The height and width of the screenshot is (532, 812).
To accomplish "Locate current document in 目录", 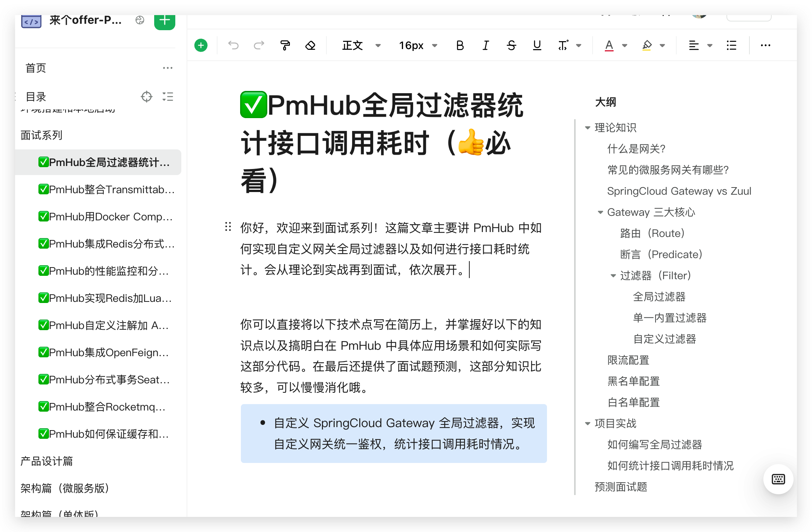I will pyautogui.click(x=147, y=97).
